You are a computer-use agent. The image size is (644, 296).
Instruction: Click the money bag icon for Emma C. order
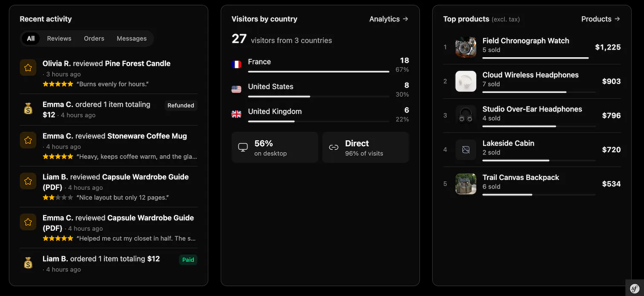(28, 109)
